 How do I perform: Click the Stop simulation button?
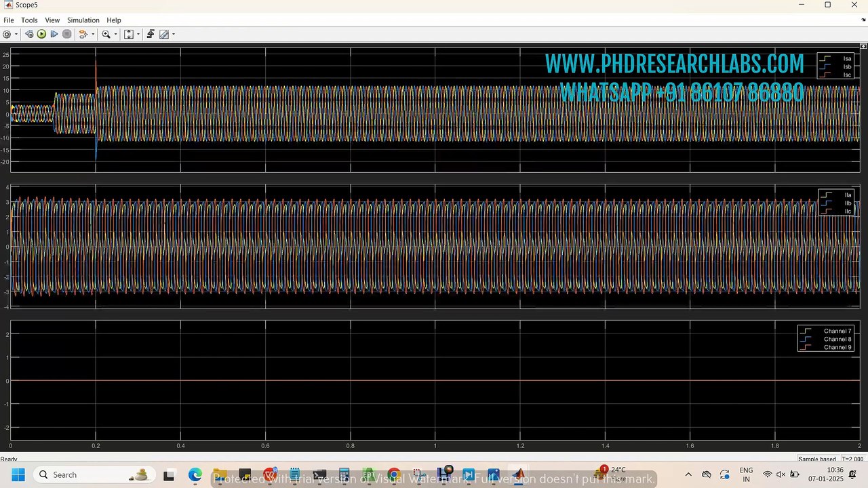[x=66, y=34]
